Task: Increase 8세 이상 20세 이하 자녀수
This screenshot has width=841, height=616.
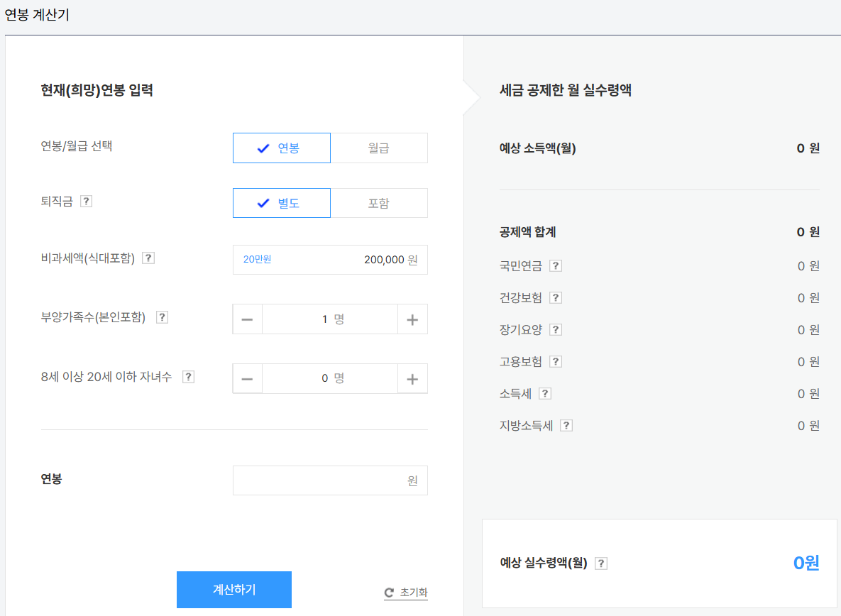Action: [x=412, y=378]
